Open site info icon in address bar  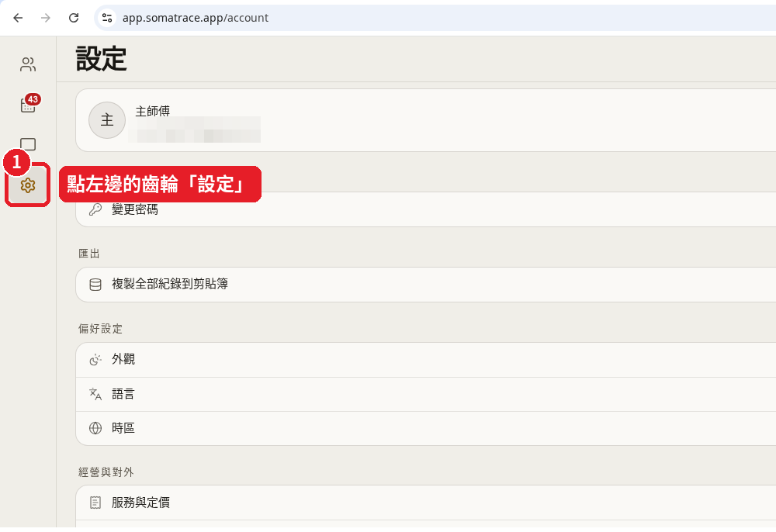point(107,18)
